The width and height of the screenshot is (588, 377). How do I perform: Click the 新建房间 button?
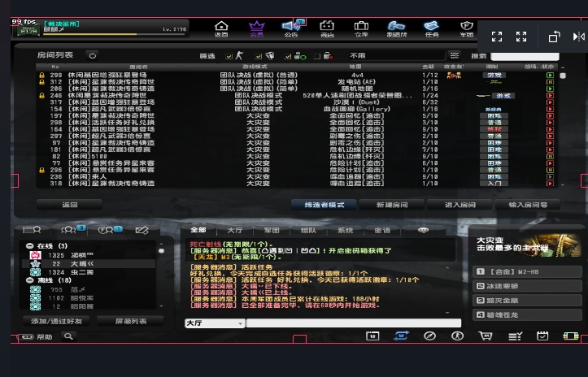pos(391,205)
